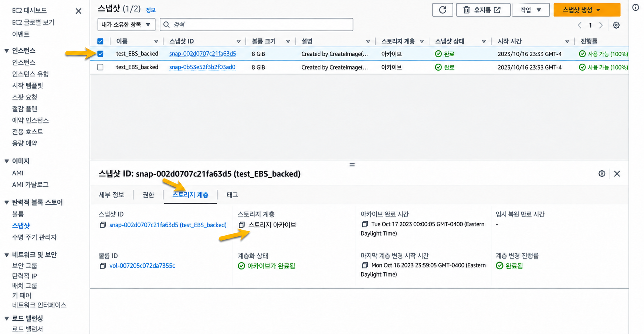Sort by the 이름 column arrow
Screen dimensions: 644x334
(156, 41)
